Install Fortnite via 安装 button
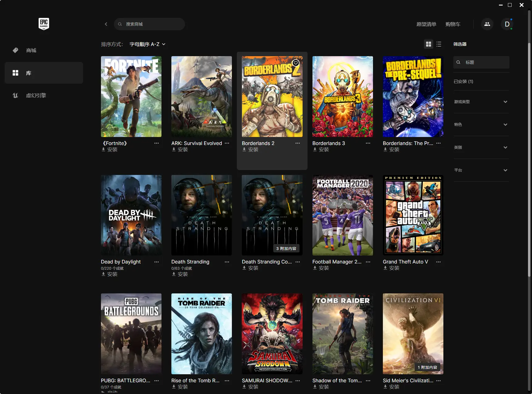 point(110,149)
